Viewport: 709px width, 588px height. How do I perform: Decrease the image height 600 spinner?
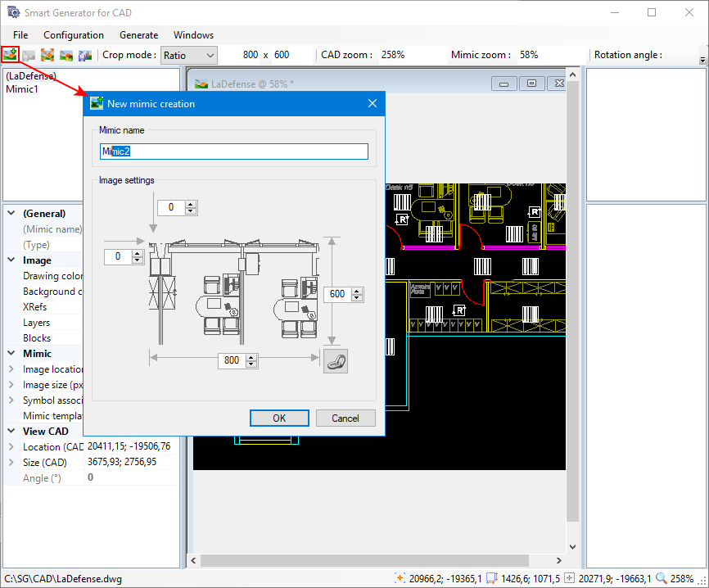(x=356, y=298)
